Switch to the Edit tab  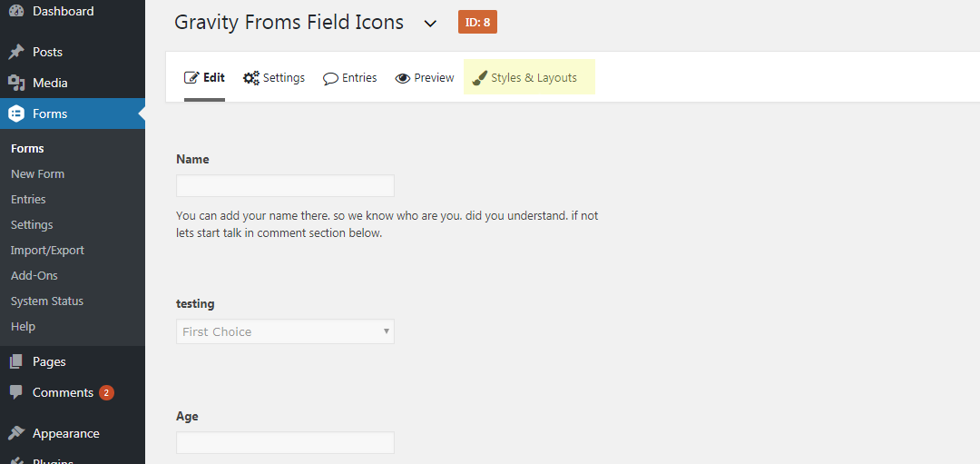tap(205, 78)
